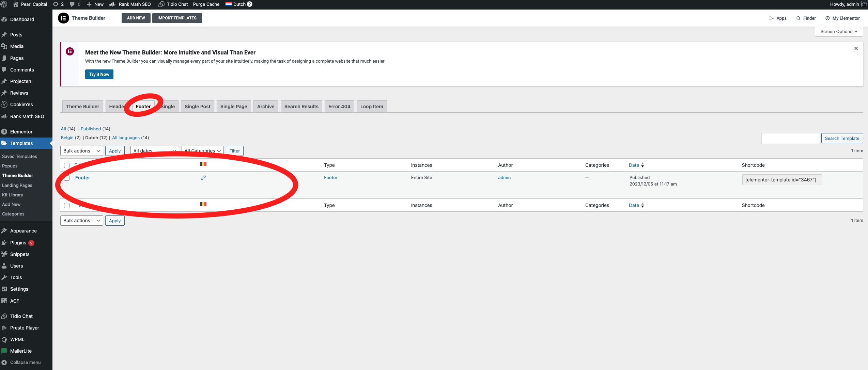Switch to the Archive tab
868x370 pixels.
[266, 107]
